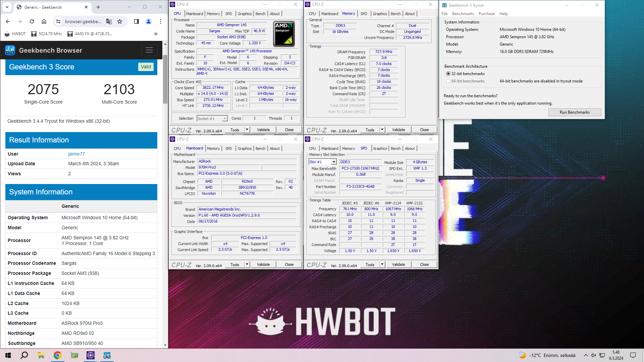The width and height of the screenshot is (644, 362).
Task: Open About tab in SPD window
Action: pyautogui.click(x=410, y=148)
